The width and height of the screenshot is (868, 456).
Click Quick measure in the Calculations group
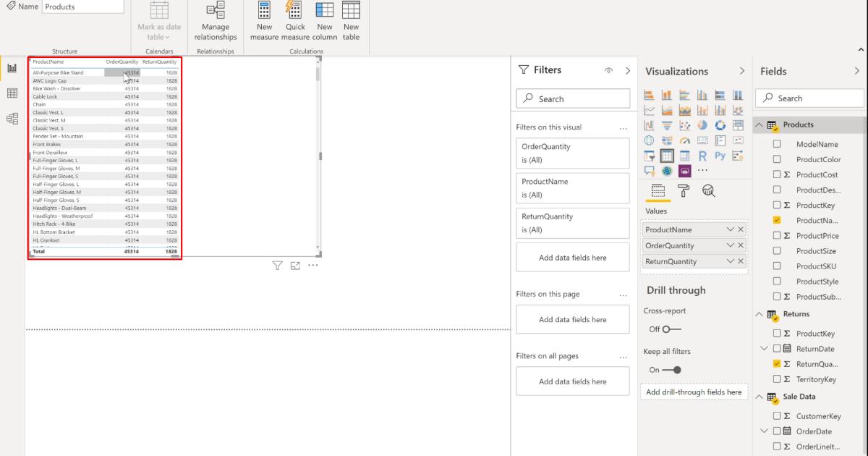pyautogui.click(x=294, y=20)
